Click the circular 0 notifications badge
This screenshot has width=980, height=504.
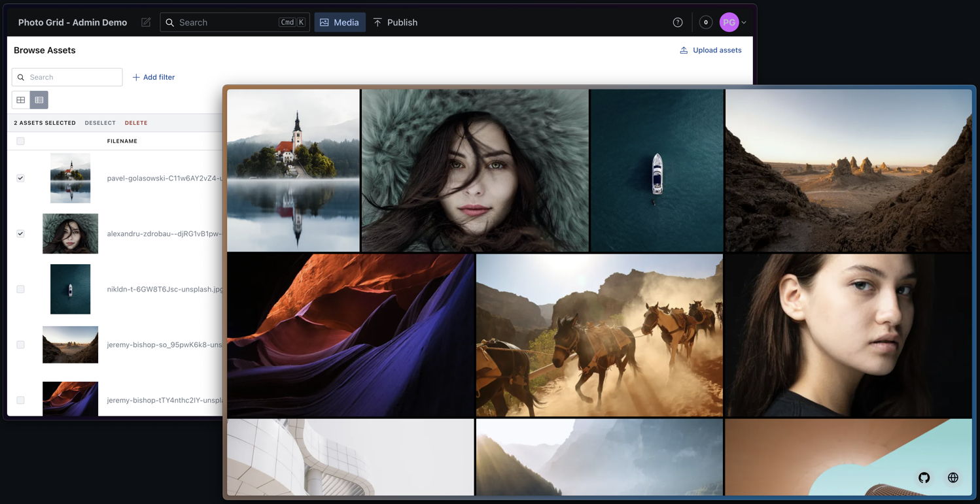pyautogui.click(x=706, y=22)
